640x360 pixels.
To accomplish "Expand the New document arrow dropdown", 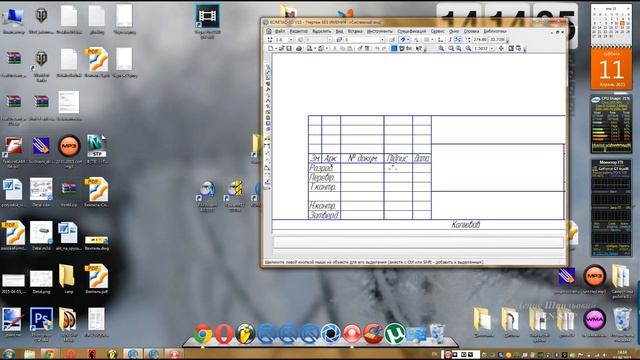I will coord(276,49).
